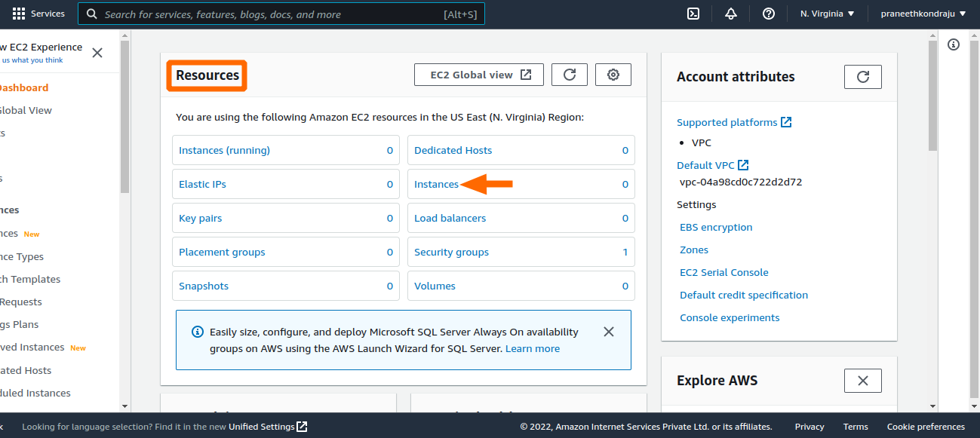Click the info icon at far right
Viewport: 980px width, 438px height.
(x=954, y=45)
